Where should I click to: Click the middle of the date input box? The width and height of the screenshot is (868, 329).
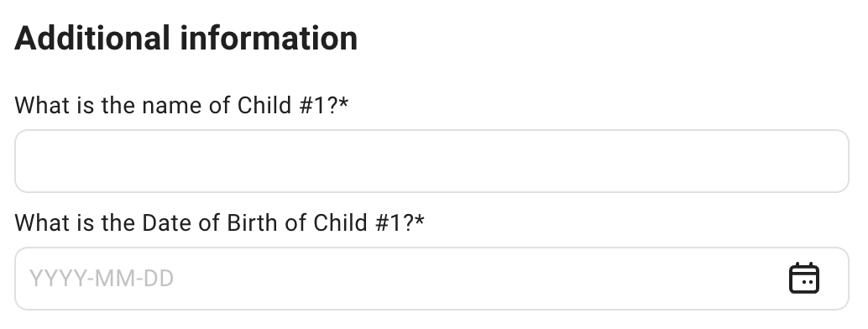[431, 279]
